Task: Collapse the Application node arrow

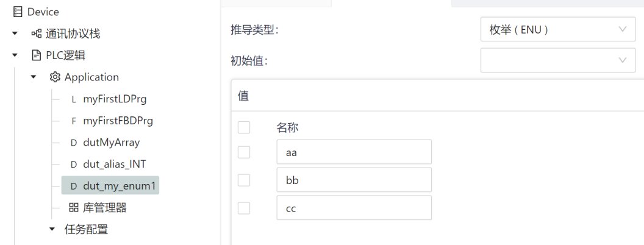Action: 34,77
